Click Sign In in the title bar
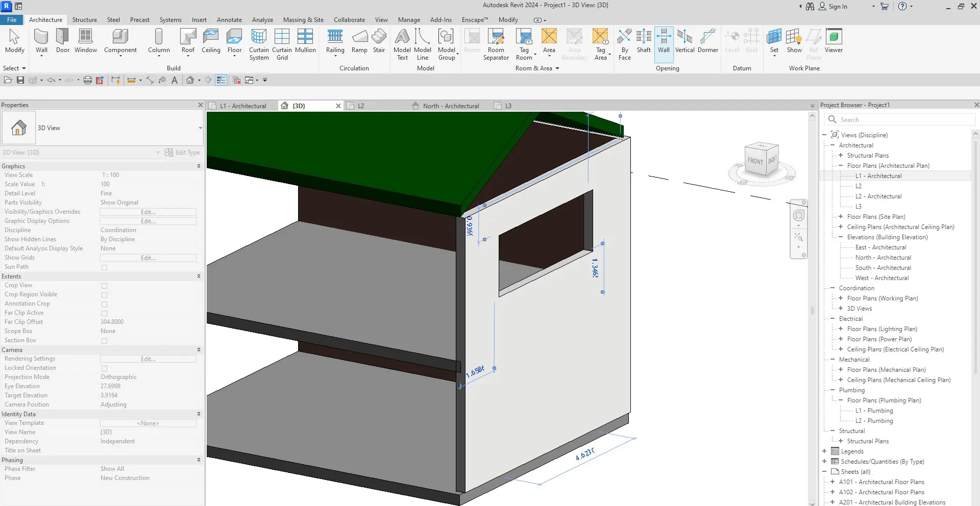This screenshot has height=506, width=980. [x=832, y=7]
